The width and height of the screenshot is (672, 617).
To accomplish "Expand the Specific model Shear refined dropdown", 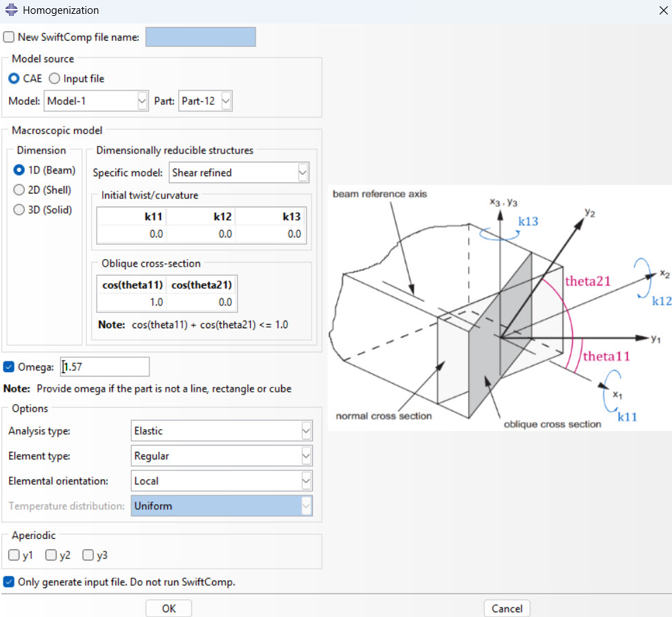I will pos(238,172).
